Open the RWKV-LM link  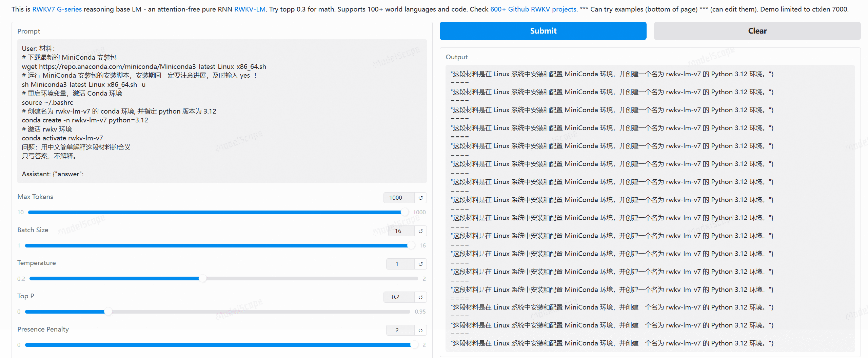pos(250,9)
